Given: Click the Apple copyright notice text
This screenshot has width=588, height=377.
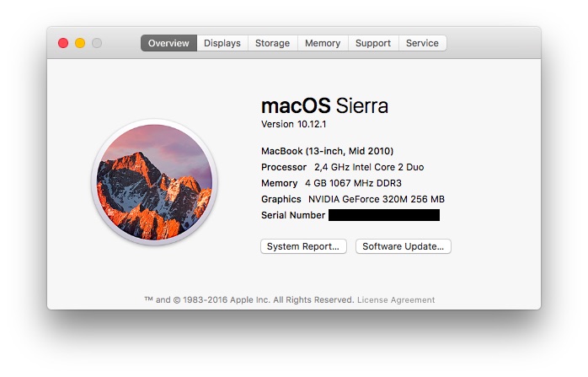Looking at the screenshot, I should [x=249, y=300].
